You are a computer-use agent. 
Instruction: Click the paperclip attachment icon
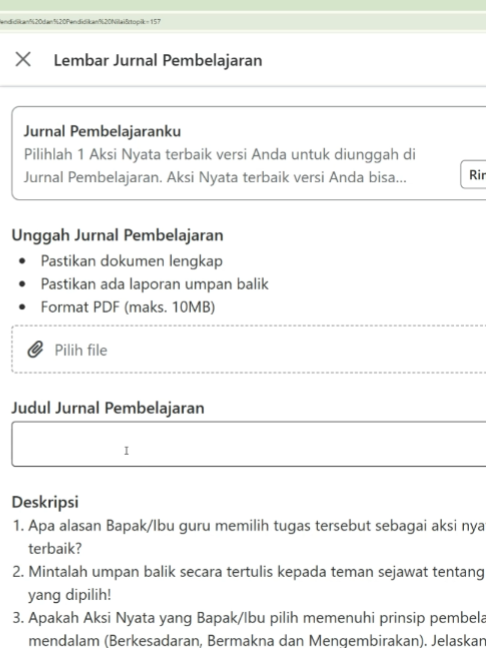(36, 350)
